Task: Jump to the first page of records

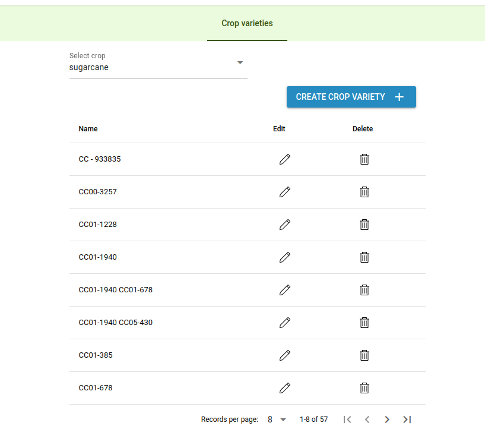Action: [347, 419]
